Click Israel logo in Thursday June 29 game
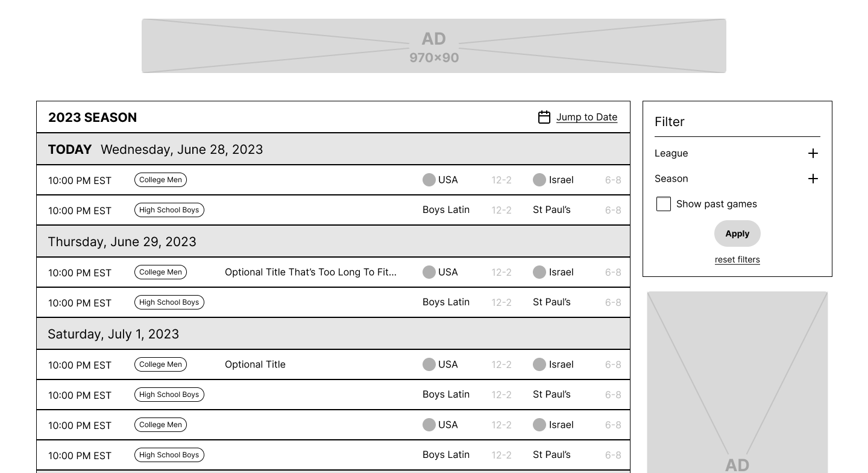868x473 pixels. (x=539, y=272)
